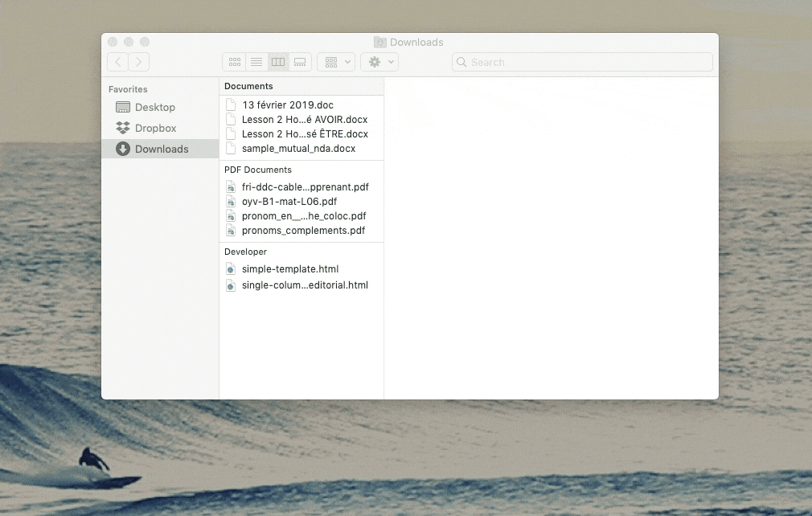Click the Dropbox sidebar icon
The width and height of the screenshot is (812, 516).
[123, 128]
